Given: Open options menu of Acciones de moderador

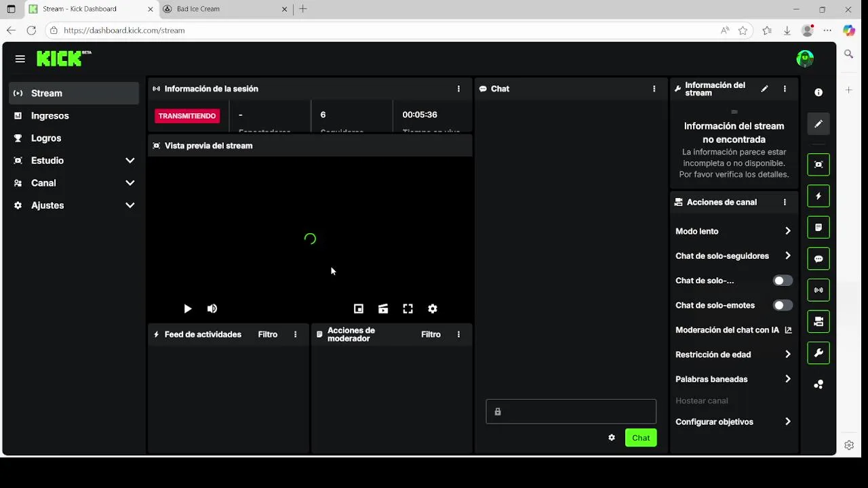Looking at the screenshot, I should click(x=458, y=335).
